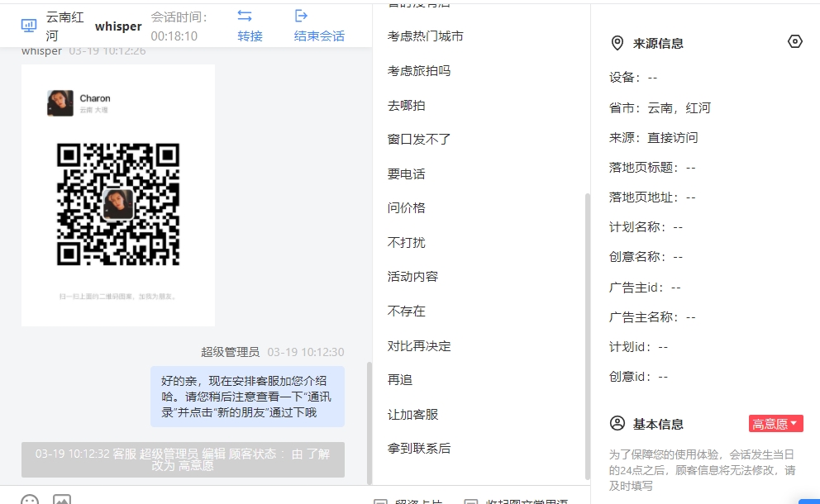The width and height of the screenshot is (820, 504).
Task: Click the whisper visitor name in header
Action: coord(118,26)
